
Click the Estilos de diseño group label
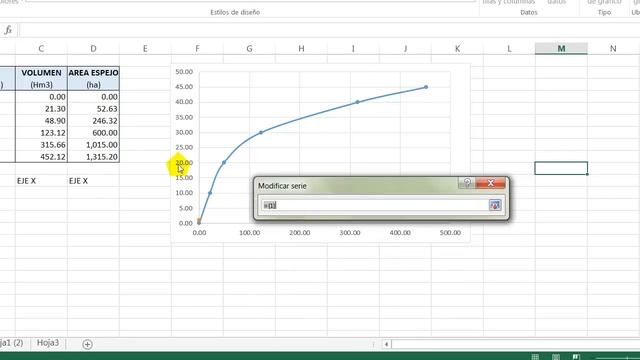click(x=235, y=12)
